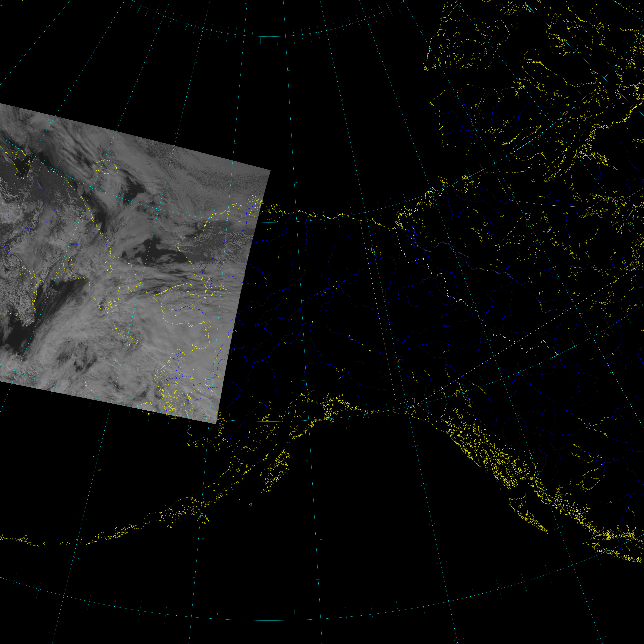
Task: Click the 90W longitude label
Action: 613,1
